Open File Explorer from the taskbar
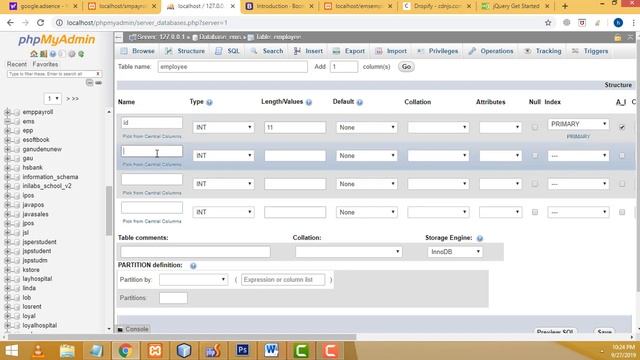640x360 pixels. click(x=67, y=350)
